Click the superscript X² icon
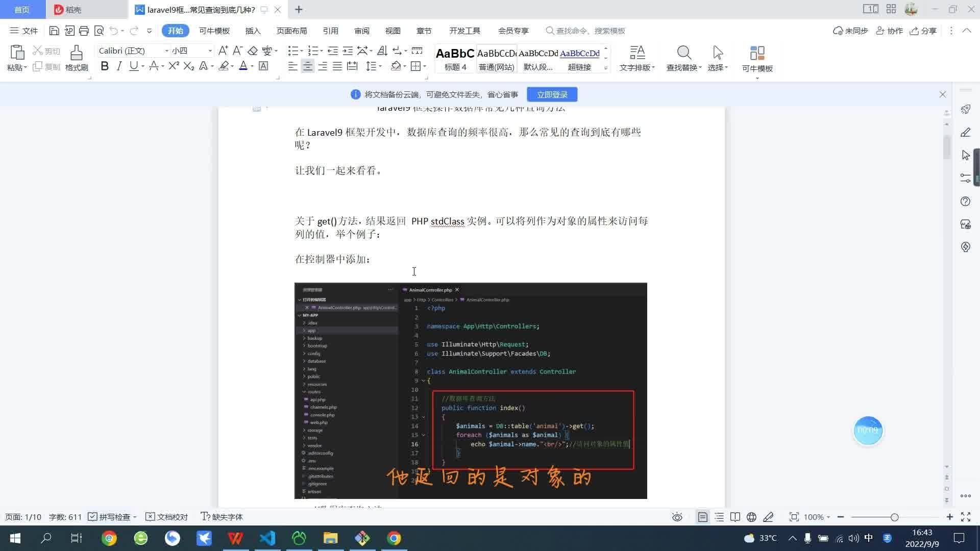This screenshot has height=551, width=980. pos(174,66)
